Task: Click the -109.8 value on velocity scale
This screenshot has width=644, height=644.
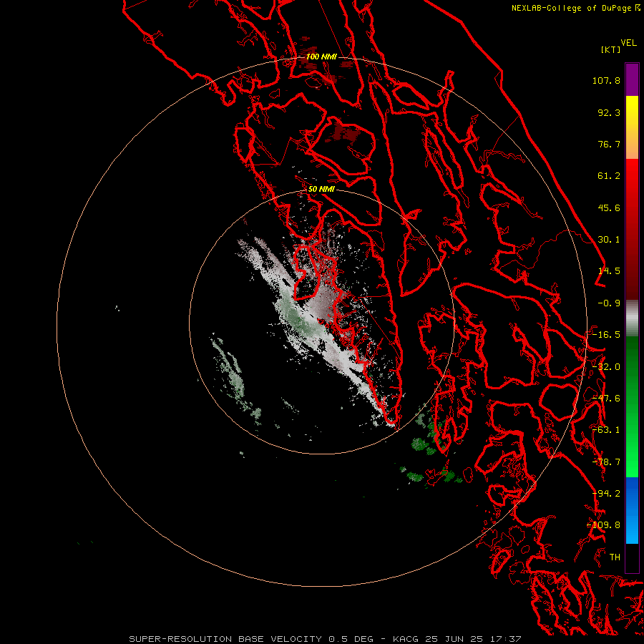Action: (603, 525)
